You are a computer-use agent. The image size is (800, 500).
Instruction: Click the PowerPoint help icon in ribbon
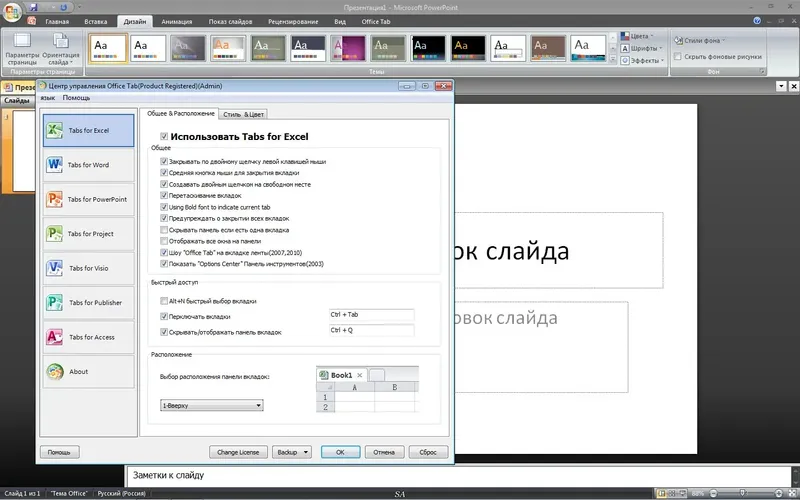point(757,21)
